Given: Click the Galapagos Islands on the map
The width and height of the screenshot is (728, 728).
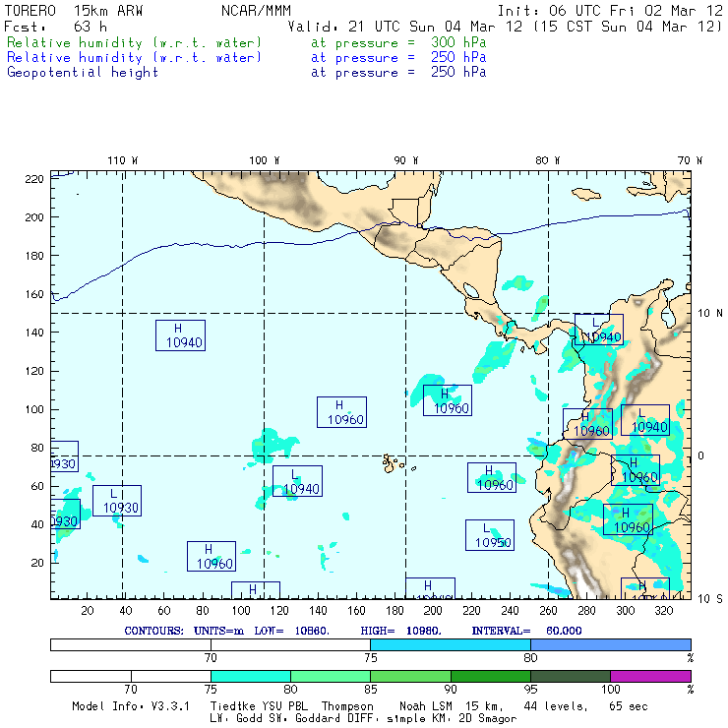Looking at the screenshot, I should pos(394,461).
